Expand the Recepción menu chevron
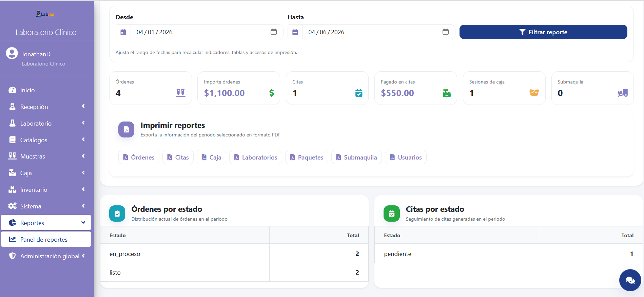 [x=83, y=106]
